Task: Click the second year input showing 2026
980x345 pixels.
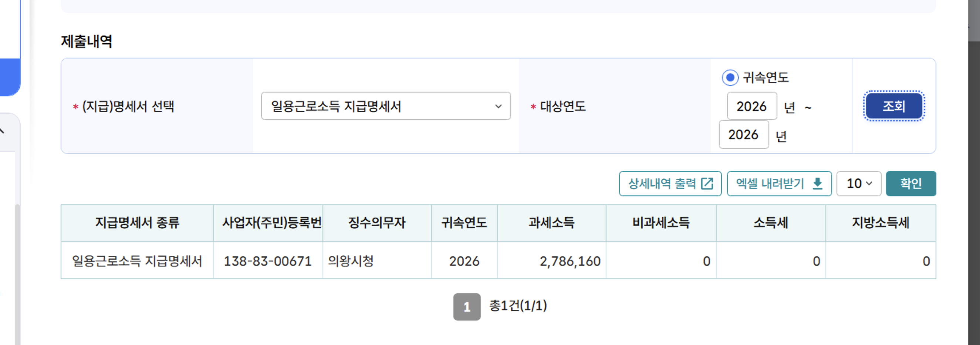Action: 744,135
